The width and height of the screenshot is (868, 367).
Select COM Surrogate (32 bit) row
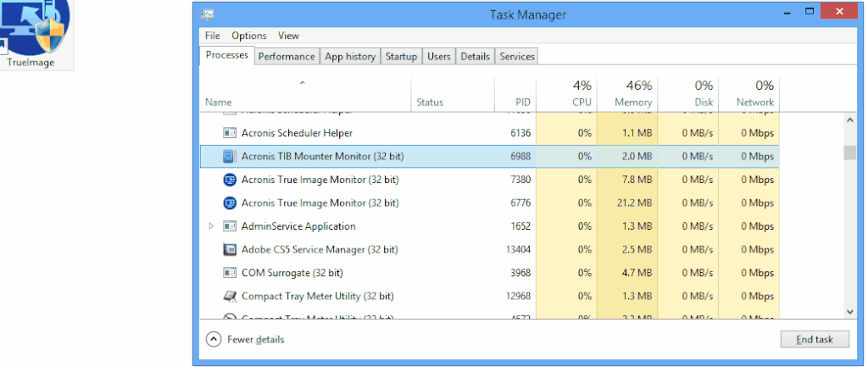click(489, 273)
